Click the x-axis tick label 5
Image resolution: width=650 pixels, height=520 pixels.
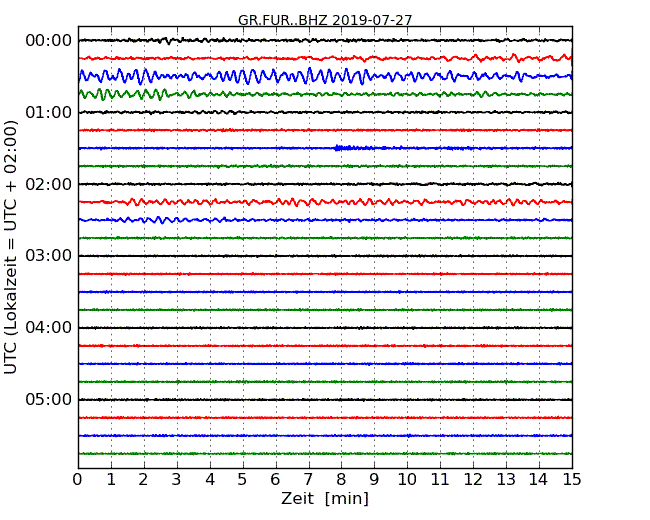(x=243, y=480)
